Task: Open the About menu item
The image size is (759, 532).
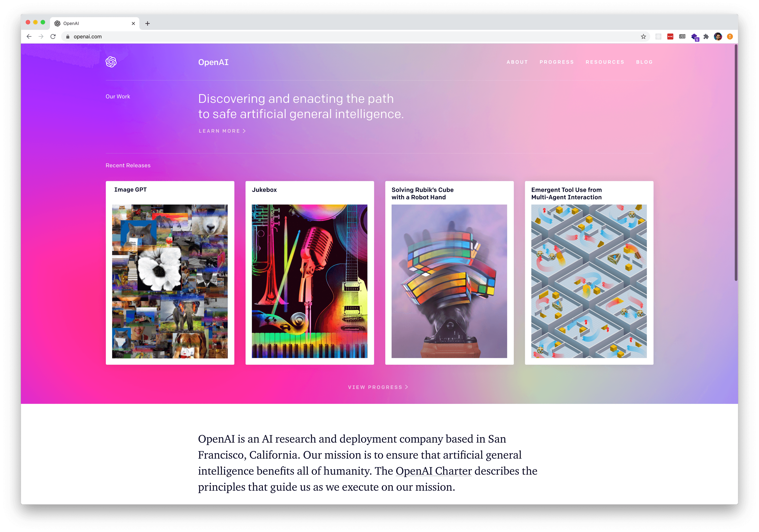Action: [x=517, y=62]
